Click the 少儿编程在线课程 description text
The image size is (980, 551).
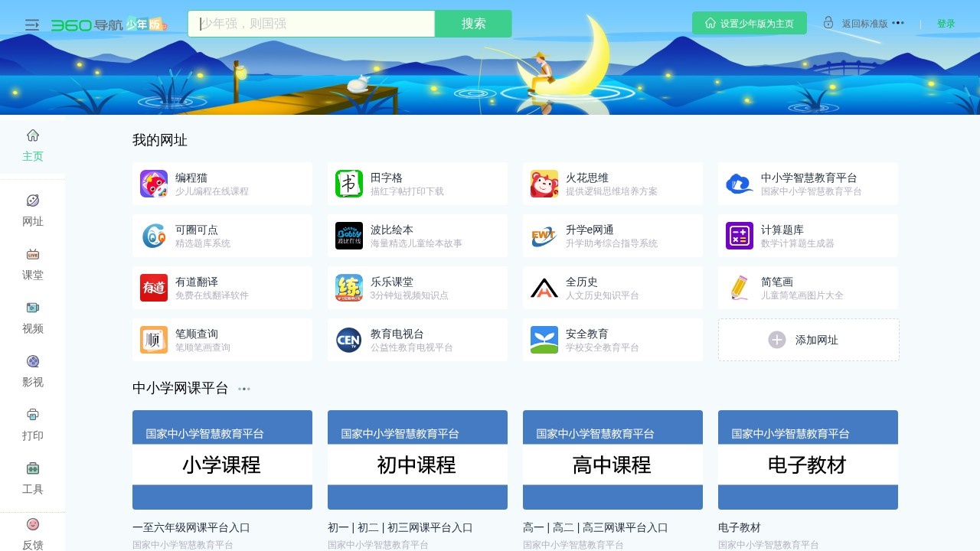(x=212, y=191)
